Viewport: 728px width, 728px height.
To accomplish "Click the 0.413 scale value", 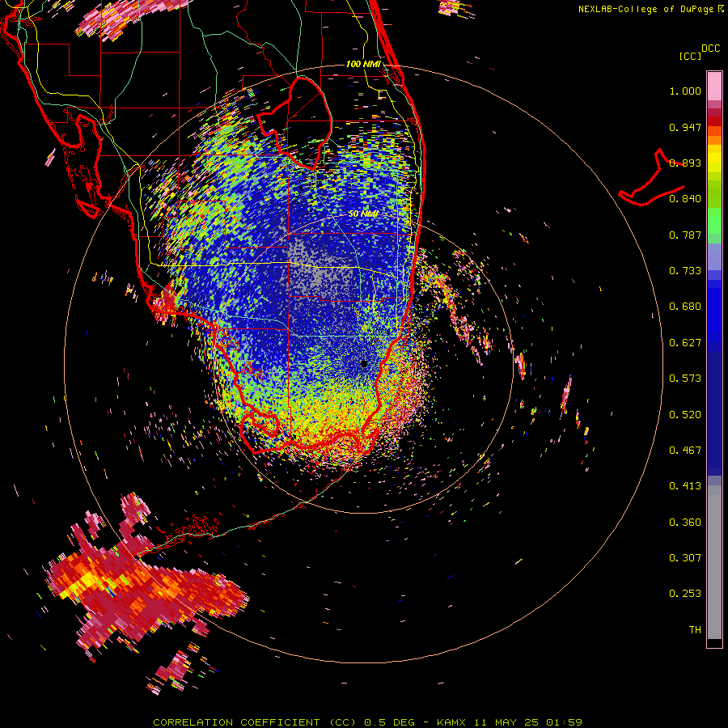I will coord(685,486).
